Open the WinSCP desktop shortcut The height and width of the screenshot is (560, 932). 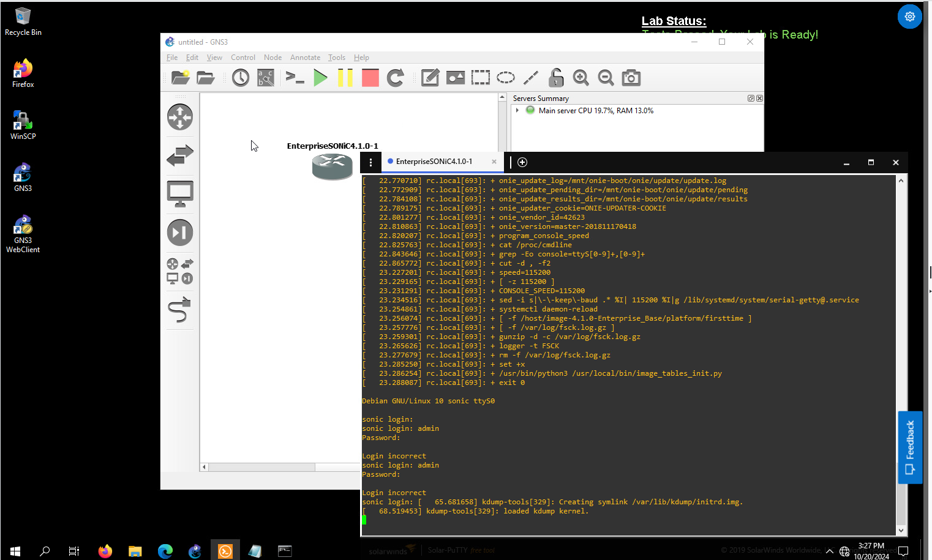point(23,125)
